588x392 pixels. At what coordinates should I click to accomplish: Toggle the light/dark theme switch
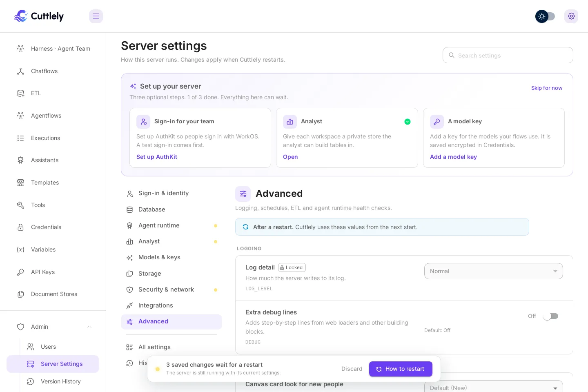point(545,16)
